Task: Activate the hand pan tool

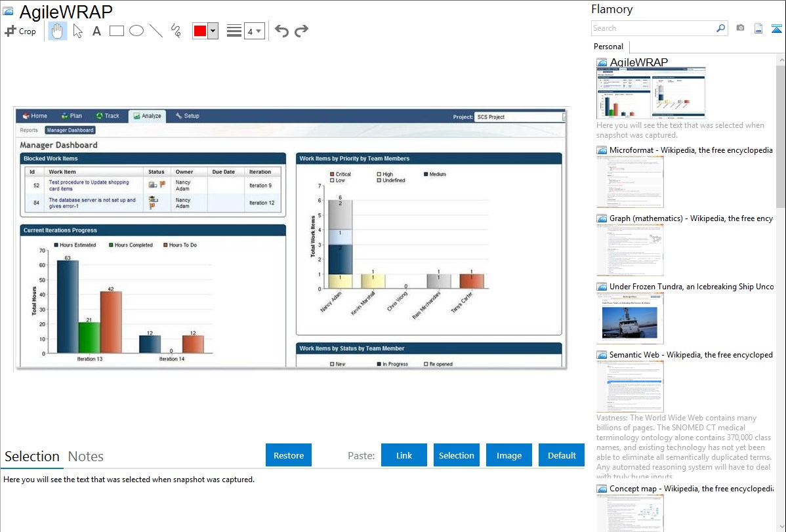Action: click(57, 31)
